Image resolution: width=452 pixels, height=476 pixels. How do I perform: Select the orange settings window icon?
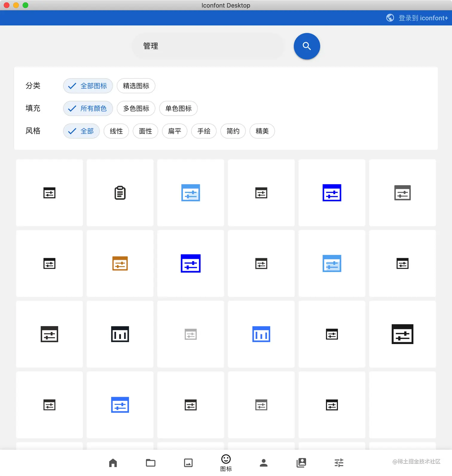[x=120, y=263]
